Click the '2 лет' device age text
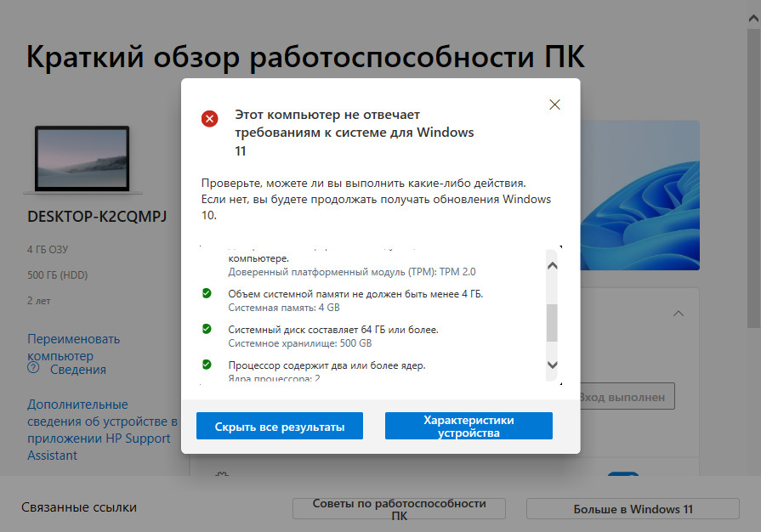The width and height of the screenshot is (761, 532). click(39, 301)
